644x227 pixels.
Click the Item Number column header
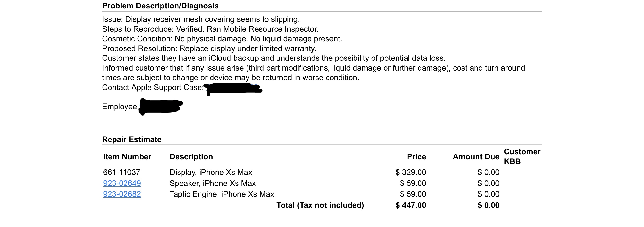[x=127, y=157]
